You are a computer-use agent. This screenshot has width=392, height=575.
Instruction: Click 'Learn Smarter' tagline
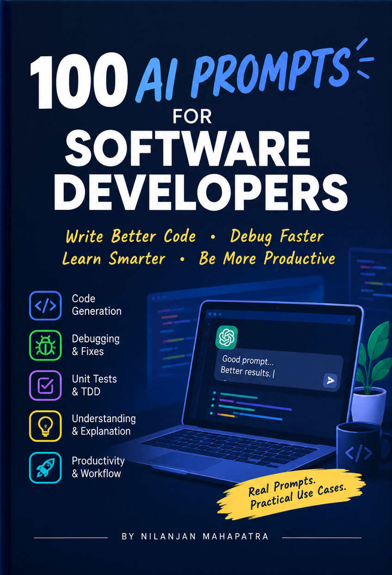(114, 258)
